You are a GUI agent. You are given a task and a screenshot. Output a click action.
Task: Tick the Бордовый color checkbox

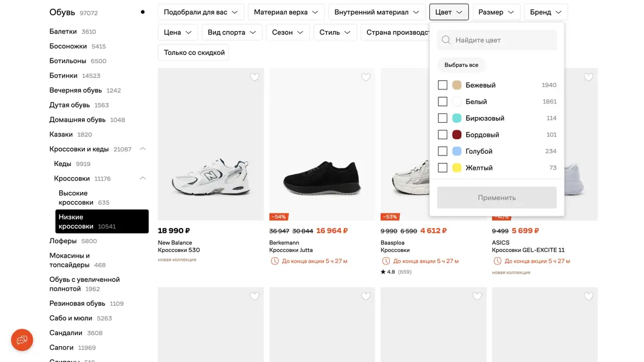click(443, 135)
